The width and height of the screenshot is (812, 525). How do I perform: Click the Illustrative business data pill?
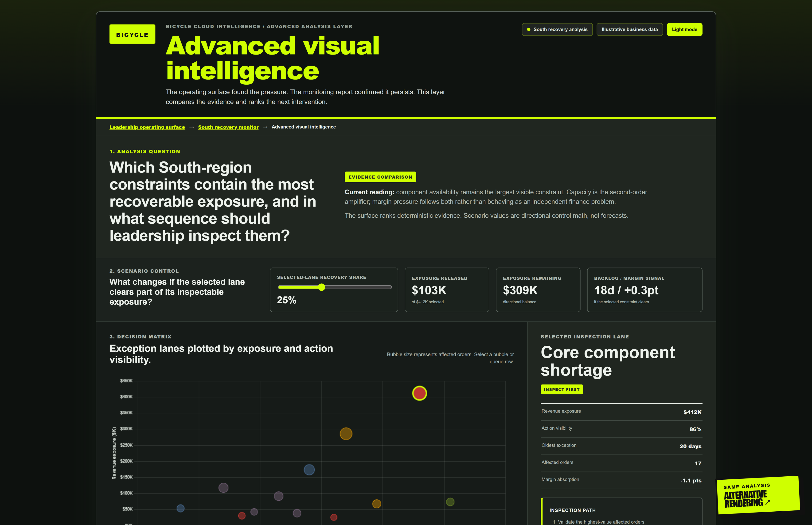[x=629, y=29]
